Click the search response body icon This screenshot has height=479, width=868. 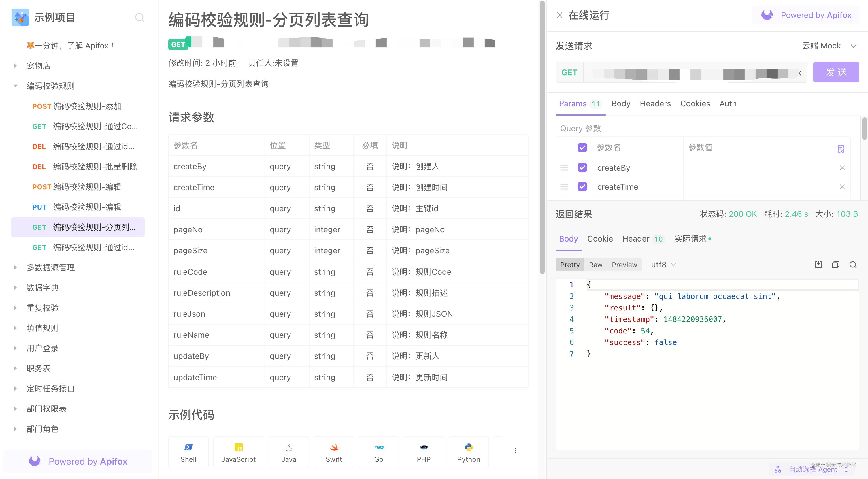[853, 265]
